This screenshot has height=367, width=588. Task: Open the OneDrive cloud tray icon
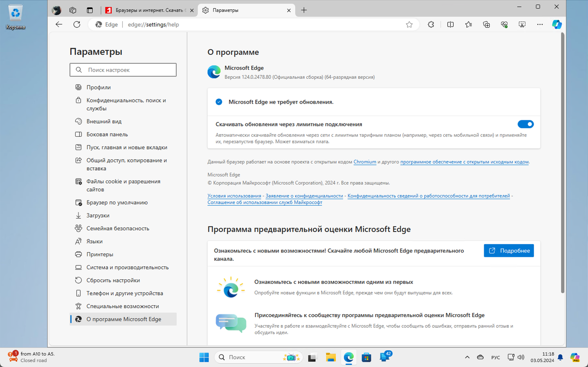(480, 357)
